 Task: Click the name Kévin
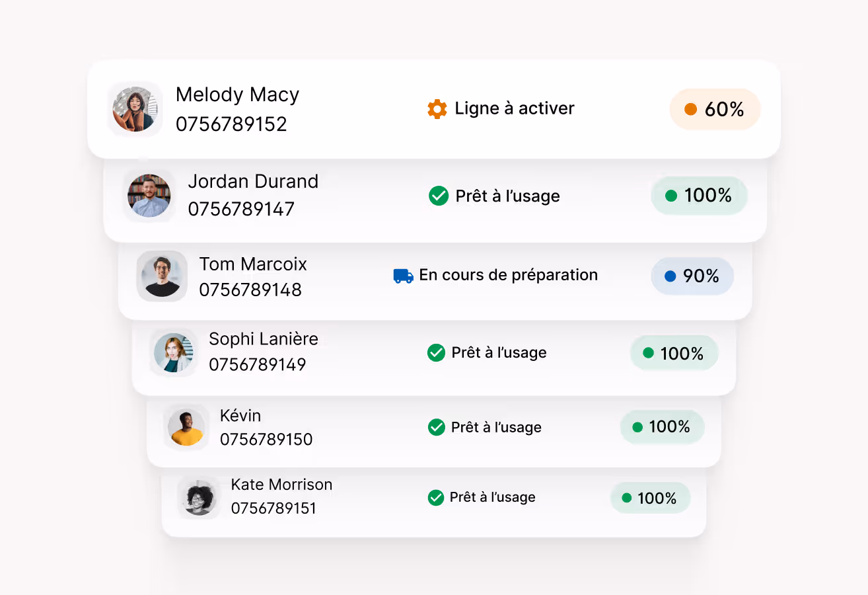(240, 415)
